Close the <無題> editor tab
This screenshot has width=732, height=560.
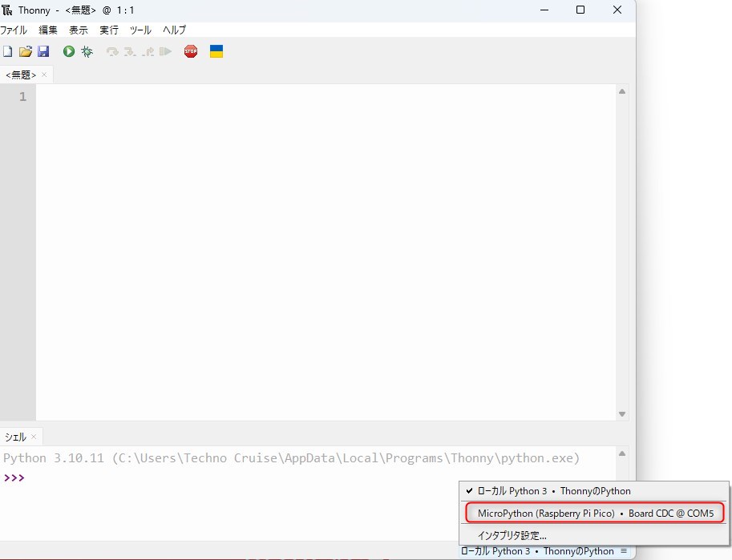pos(44,75)
